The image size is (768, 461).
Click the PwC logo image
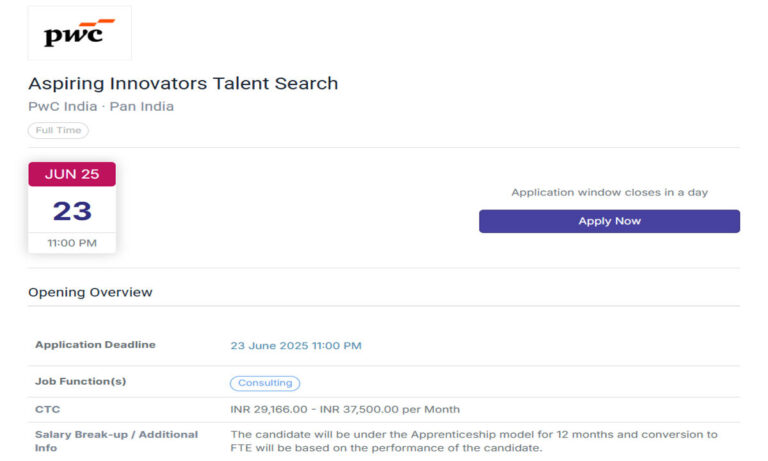(80, 33)
